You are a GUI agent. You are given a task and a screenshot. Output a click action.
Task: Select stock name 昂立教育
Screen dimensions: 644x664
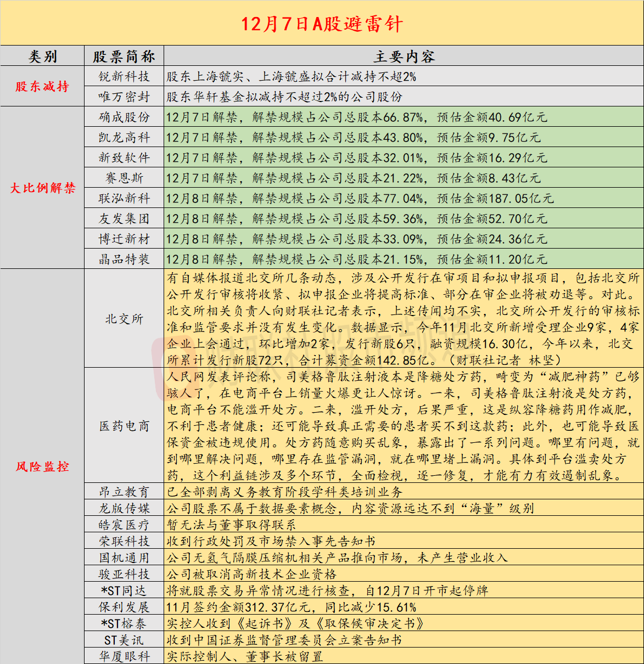tap(124, 492)
